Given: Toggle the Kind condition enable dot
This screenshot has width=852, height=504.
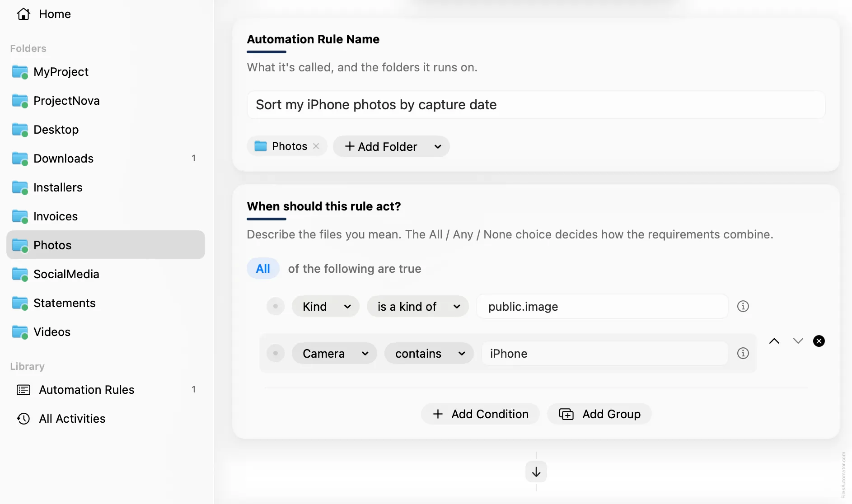Looking at the screenshot, I should [x=276, y=306].
